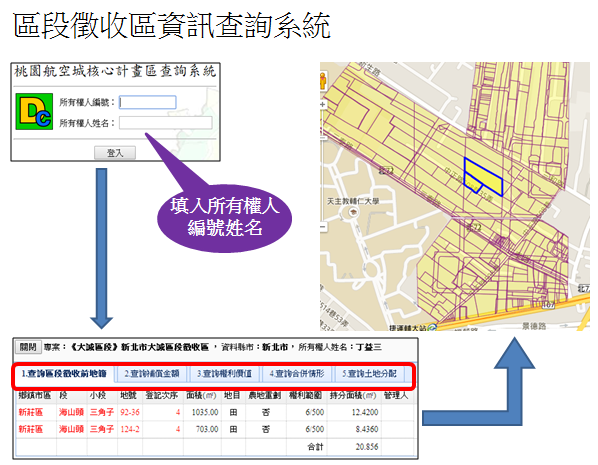Click the green DC logo icon
Image resolution: width=598 pixels, height=465 pixels.
[34, 111]
